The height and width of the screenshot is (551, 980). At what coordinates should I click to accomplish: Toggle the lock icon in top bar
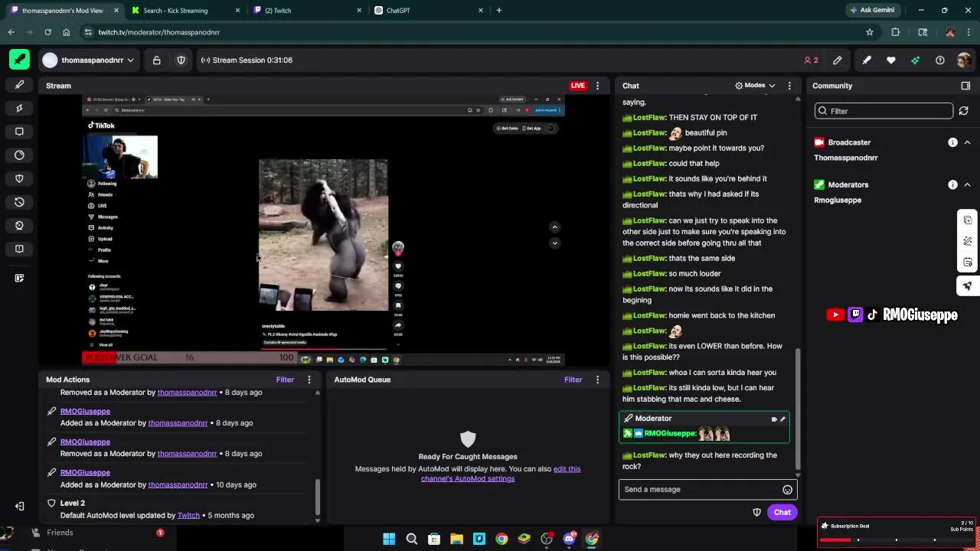coord(156,60)
